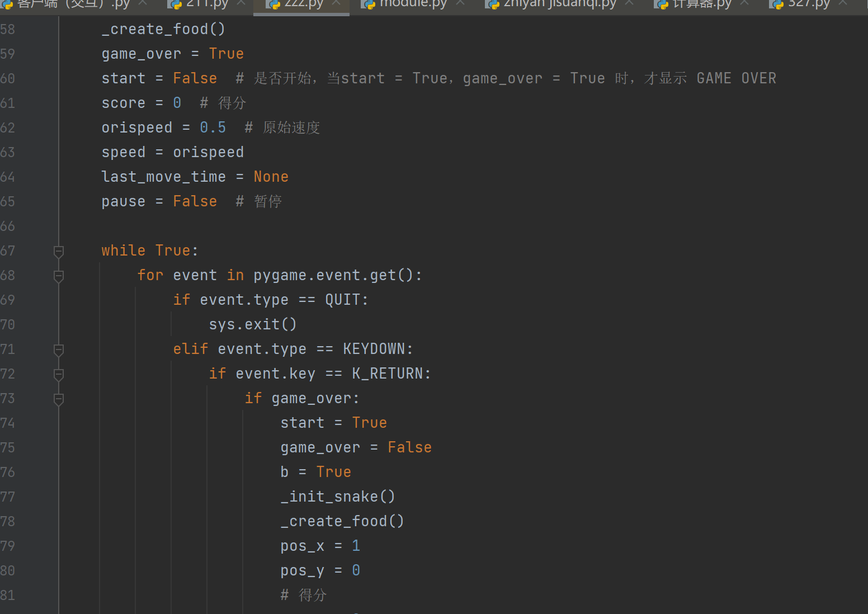868x614 pixels.
Task: Click the sys.exit() call
Action: coord(253,324)
